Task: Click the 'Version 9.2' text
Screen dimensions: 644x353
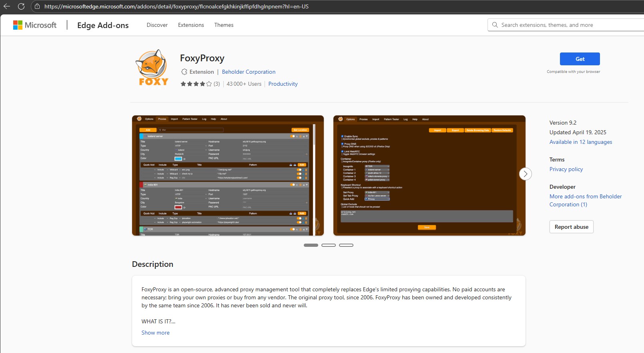Action: (x=563, y=123)
